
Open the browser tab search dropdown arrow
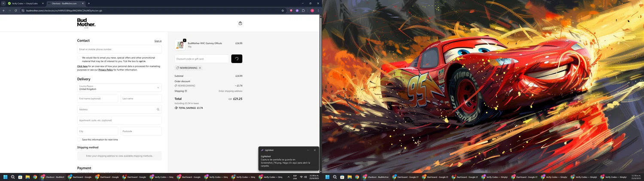coord(3,3)
